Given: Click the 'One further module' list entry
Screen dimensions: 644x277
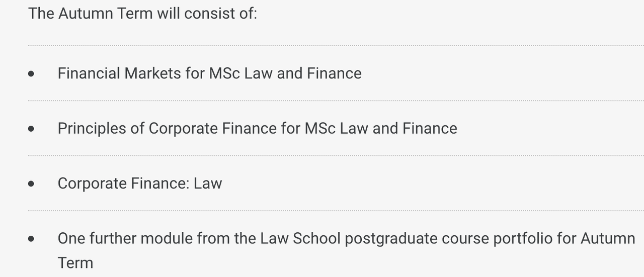Looking at the screenshot, I should 346,250.
